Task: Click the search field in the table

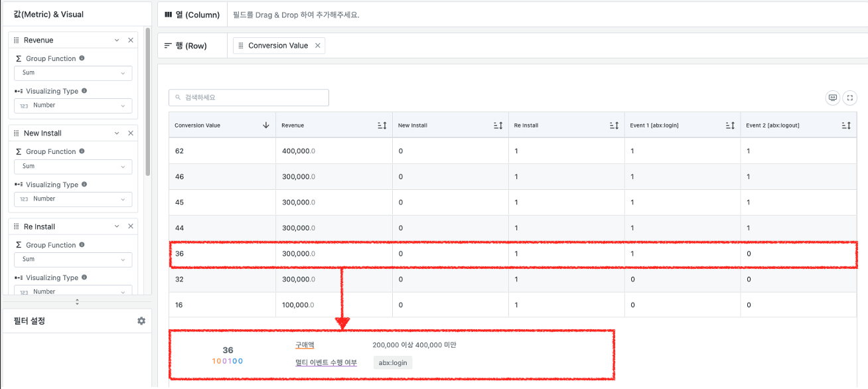Action: (x=249, y=98)
